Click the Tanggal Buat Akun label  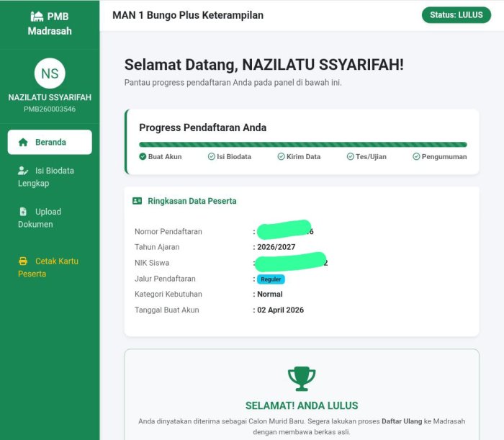[167, 310]
